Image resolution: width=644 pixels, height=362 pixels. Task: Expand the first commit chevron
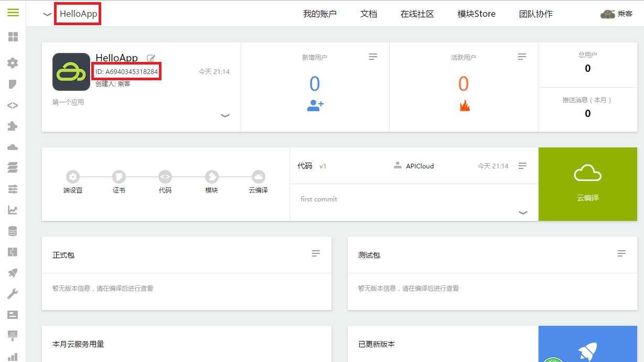pos(523,212)
